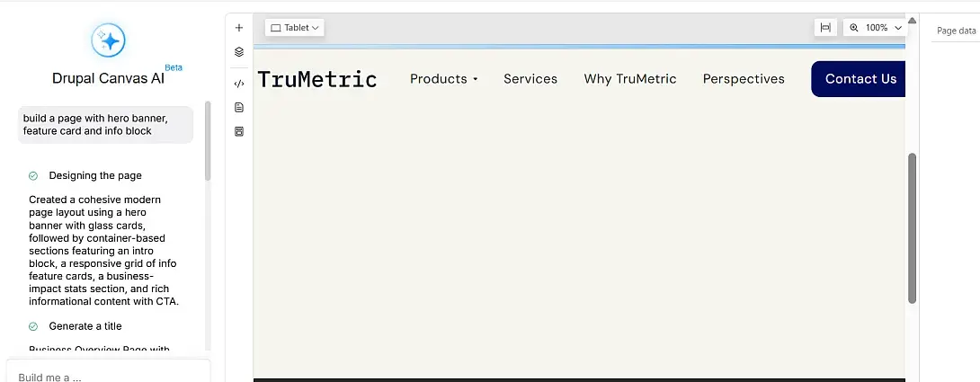This screenshot has width=980, height=382.
Task: Open the Perspectives nav item
Action: (744, 79)
